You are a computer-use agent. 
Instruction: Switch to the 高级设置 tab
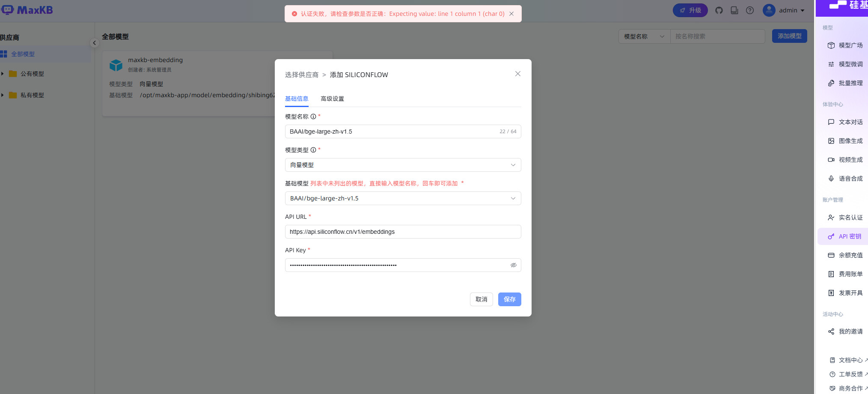point(332,98)
